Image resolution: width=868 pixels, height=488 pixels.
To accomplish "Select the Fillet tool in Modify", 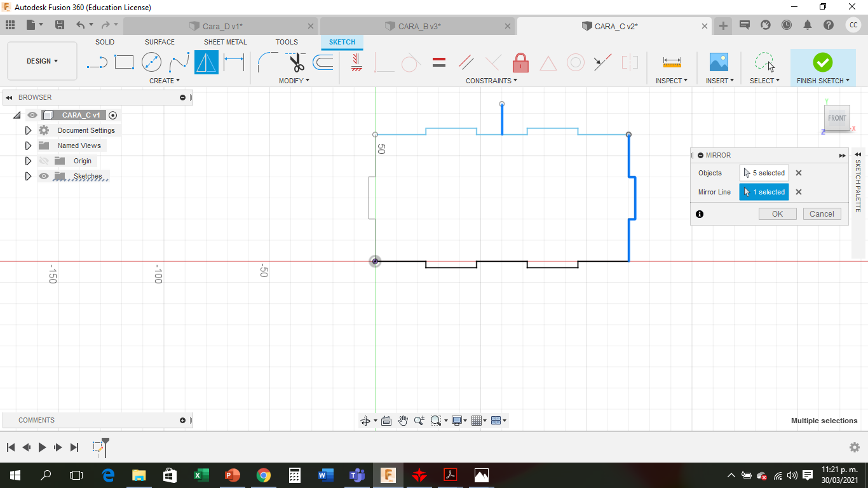I will (268, 62).
